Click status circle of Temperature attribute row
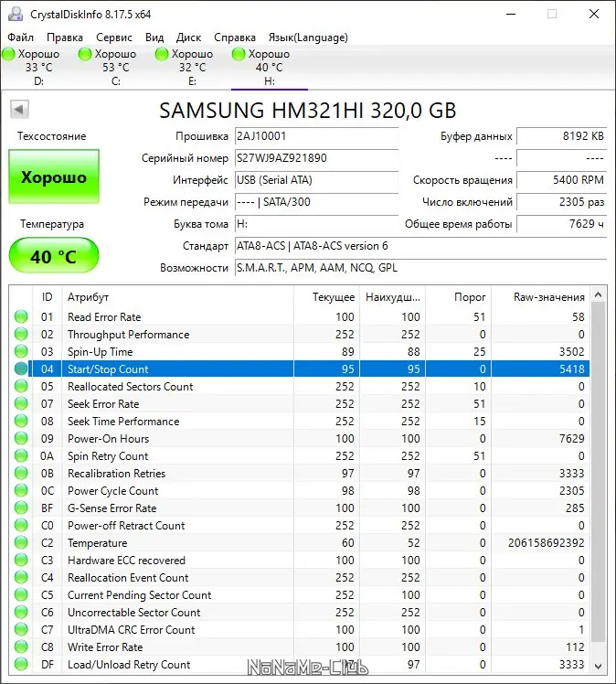The height and width of the screenshot is (684, 616). pyautogui.click(x=21, y=542)
